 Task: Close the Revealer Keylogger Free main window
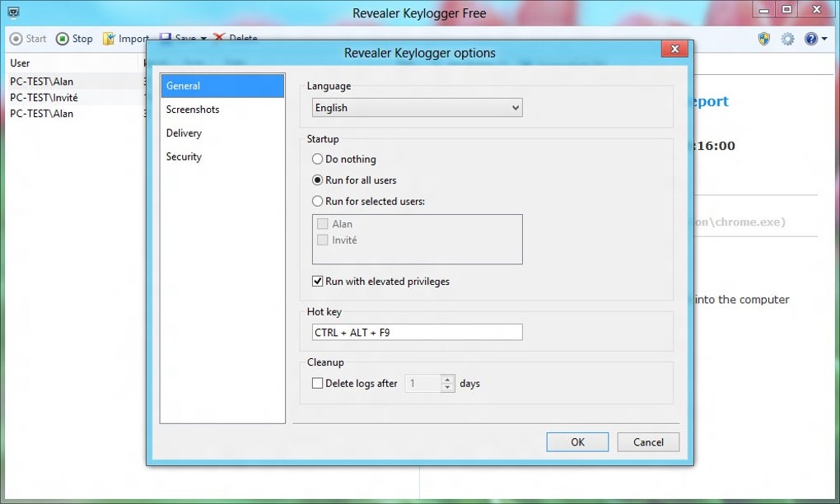coord(817,10)
